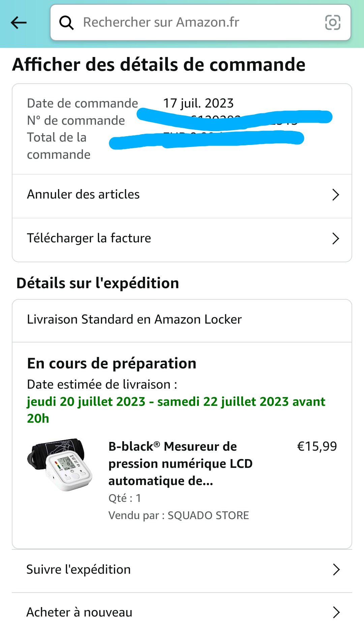Tap chevron next to Annuler des articles

pyautogui.click(x=335, y=195)
